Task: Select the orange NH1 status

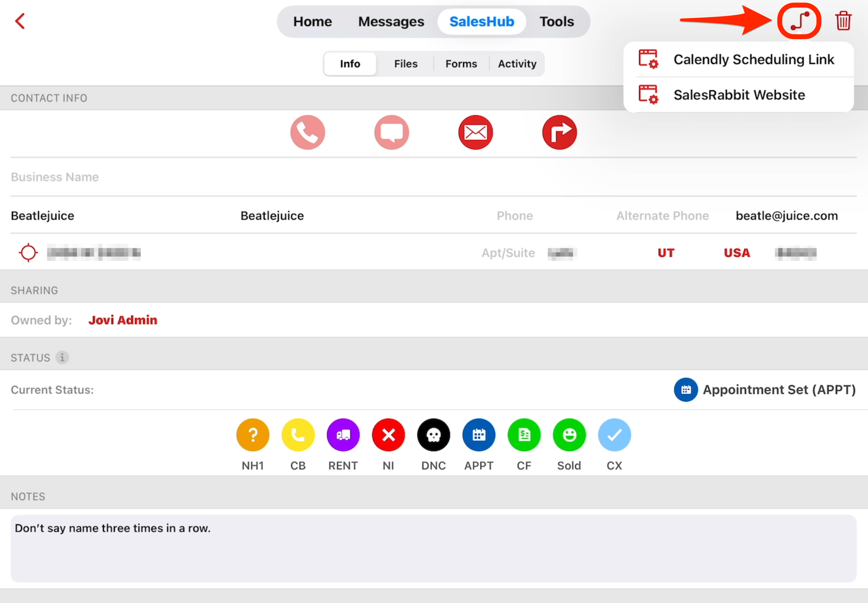Action: click(x=252, y=435)
